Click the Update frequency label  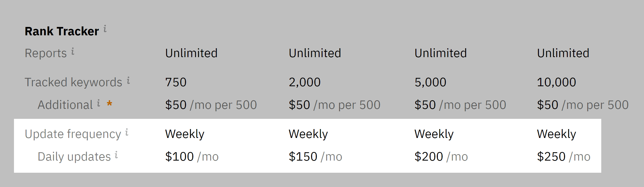click(73, 134)
